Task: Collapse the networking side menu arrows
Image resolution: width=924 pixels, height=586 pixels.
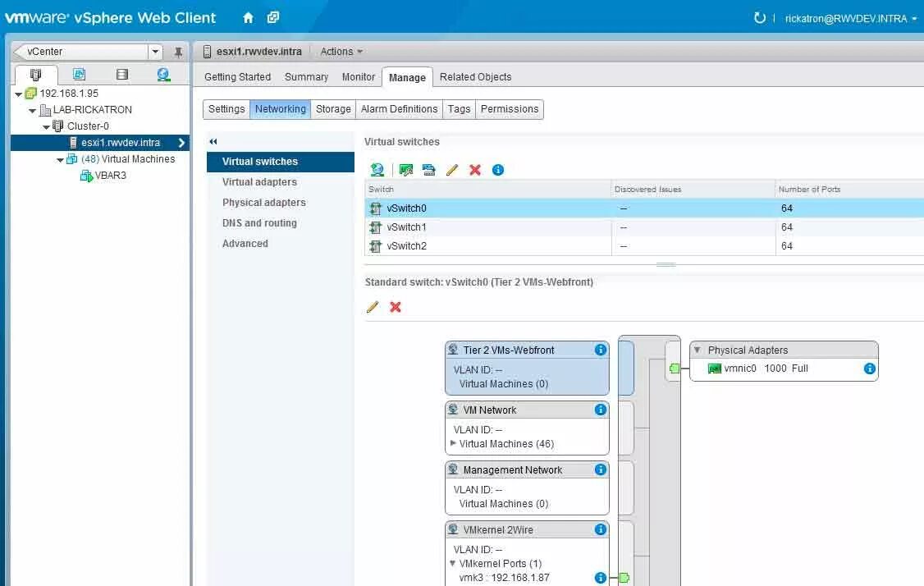Action: [x=213, y=141]
